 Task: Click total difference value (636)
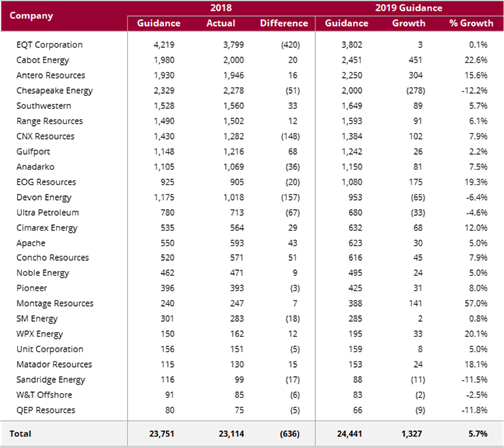pos(289,434)
